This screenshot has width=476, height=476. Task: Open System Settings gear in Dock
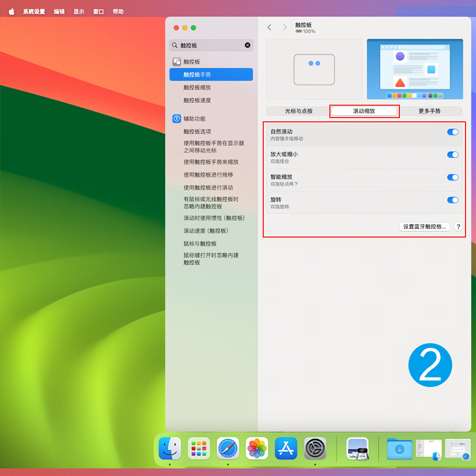[315, 448]
